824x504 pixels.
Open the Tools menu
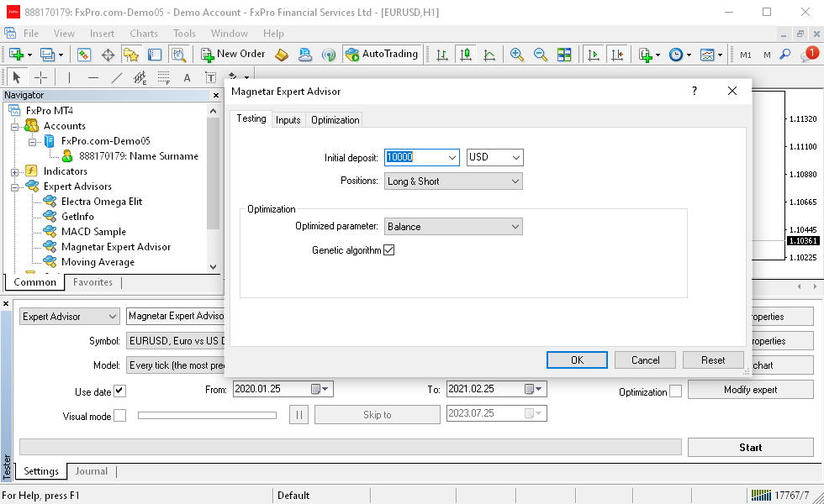pyautogui.click(x=184, y=34)
